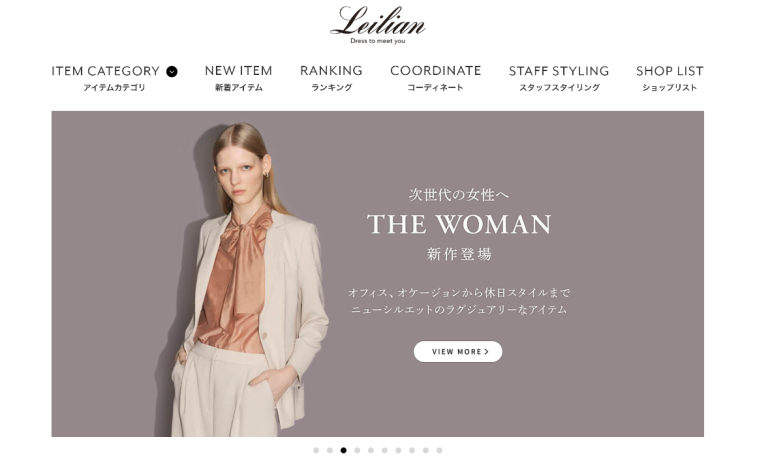Click the VIEW MORE button

pos(458,352)
